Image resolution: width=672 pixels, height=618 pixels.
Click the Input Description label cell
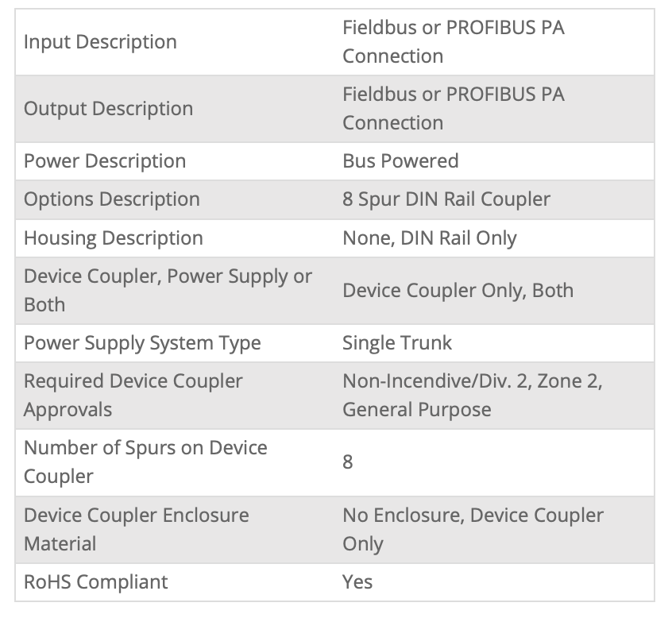click(x=100, y=42)
